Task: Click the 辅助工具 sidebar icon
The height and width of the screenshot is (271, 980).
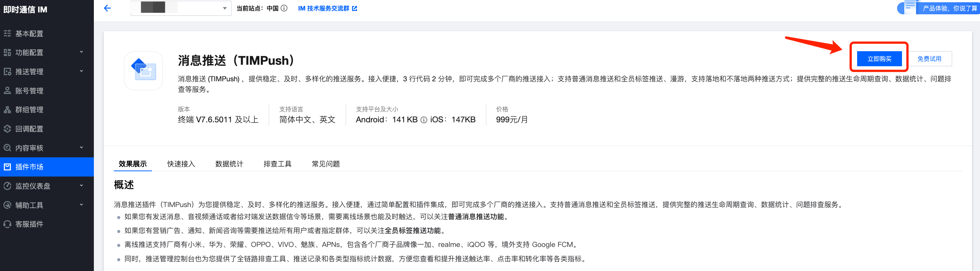Action: (x=7, y=205)
